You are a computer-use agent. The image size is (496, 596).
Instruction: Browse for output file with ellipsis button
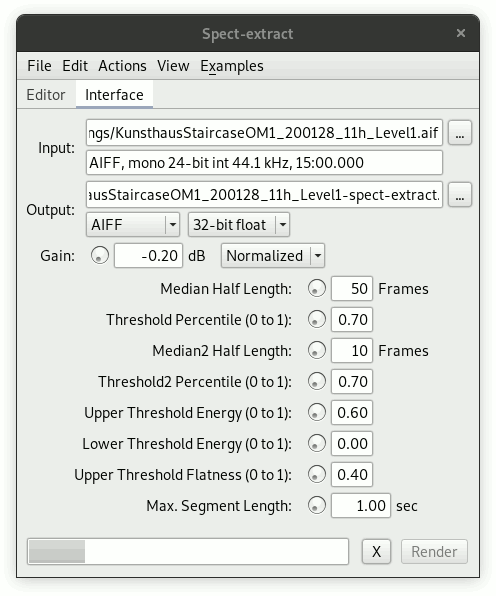click(x=460, y=195)
